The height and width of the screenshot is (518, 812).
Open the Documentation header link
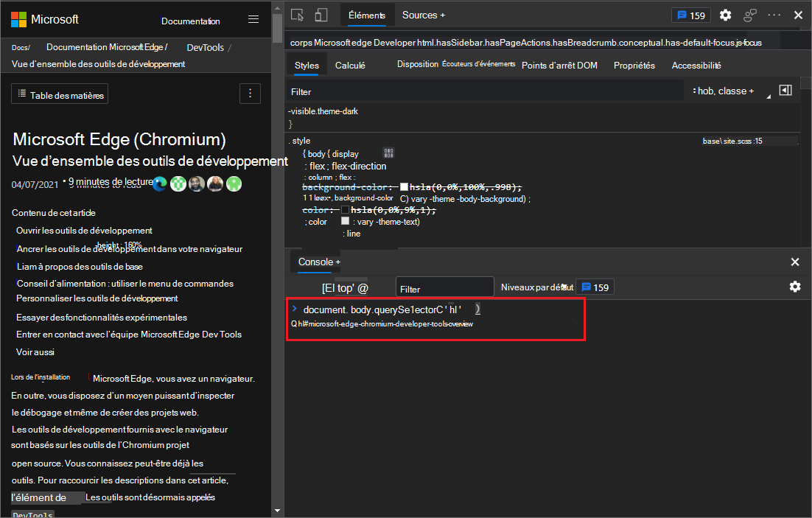tap(191, 21)
